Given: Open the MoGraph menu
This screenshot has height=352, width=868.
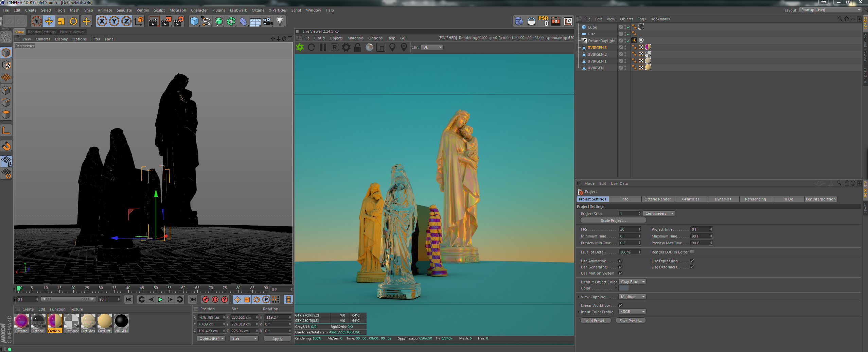Looking at the screenshot, I should click(178, 10).
